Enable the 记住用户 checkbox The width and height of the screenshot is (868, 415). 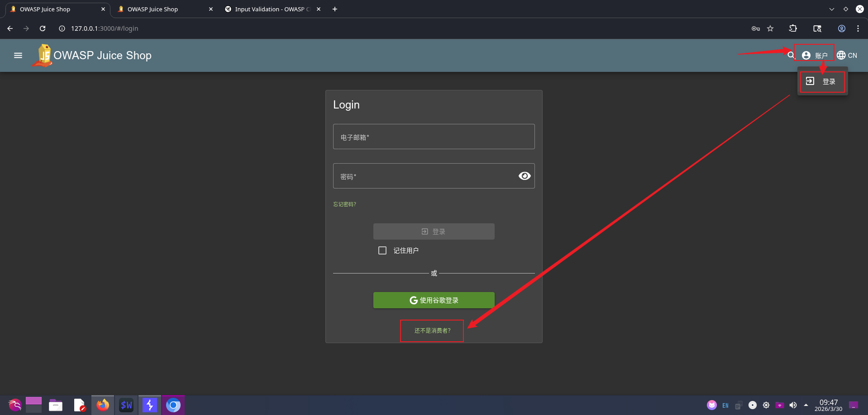(x=382, y=250)
